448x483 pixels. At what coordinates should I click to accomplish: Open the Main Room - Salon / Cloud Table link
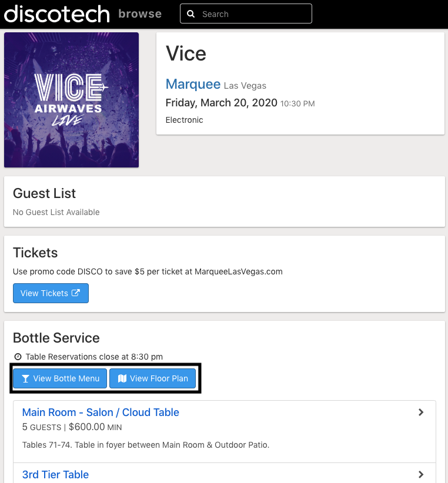100,412
